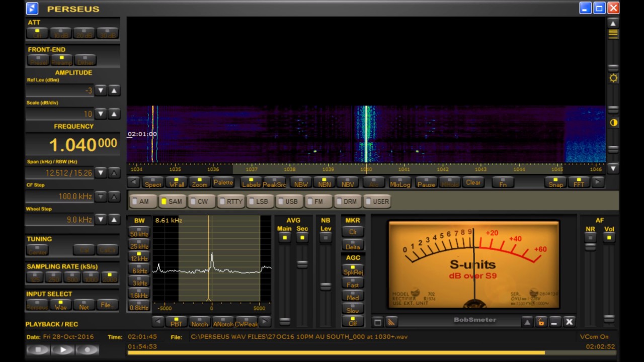Viewport: 644px width, 362px height.
Task: Click the Palette button
Action: (223, 182)
